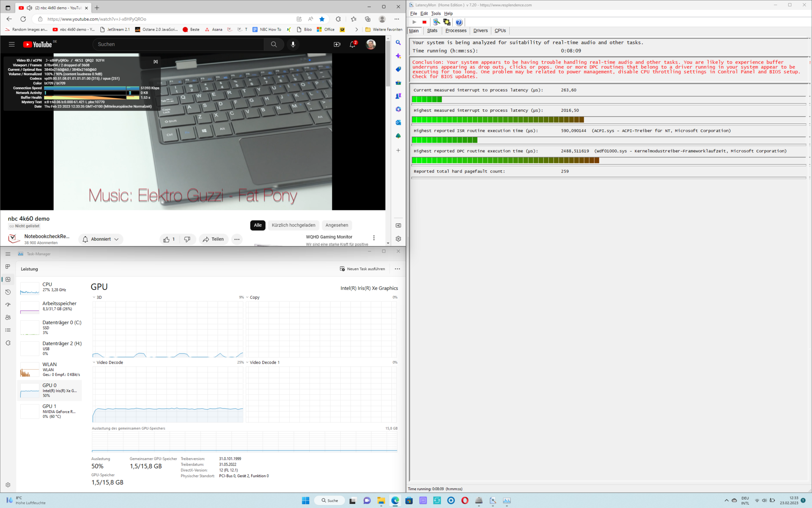Click the YouTube voice search microphone
Image resolution: width=812 pixels, height=508 pixels.
293,44
